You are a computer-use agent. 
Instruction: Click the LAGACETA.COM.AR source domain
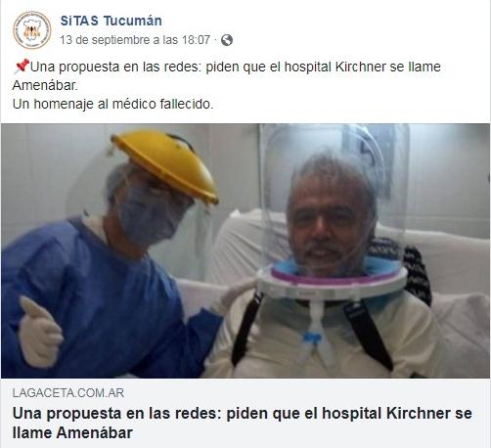68,393
